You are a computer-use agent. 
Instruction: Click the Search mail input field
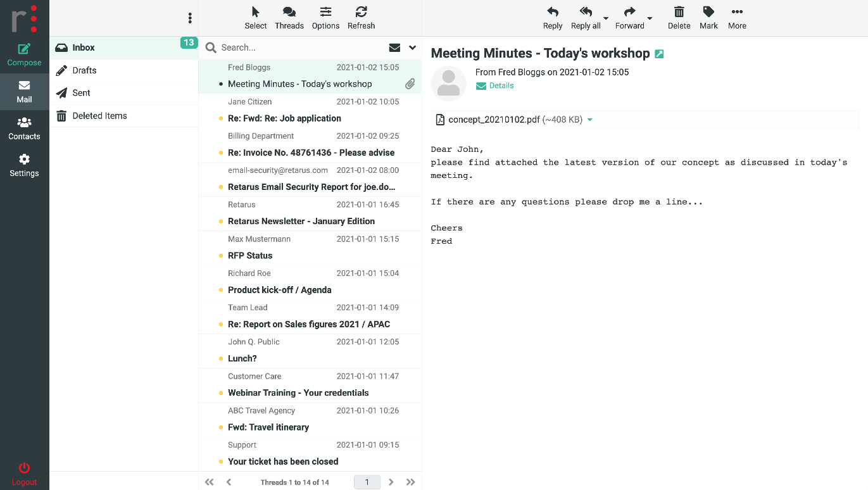tap(298, 47)
